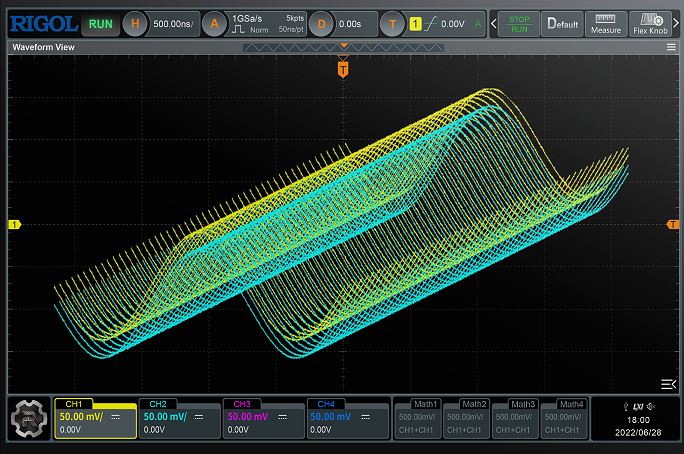Open the gear function navigation menu
684x454 pixels.
click(29, 417)
